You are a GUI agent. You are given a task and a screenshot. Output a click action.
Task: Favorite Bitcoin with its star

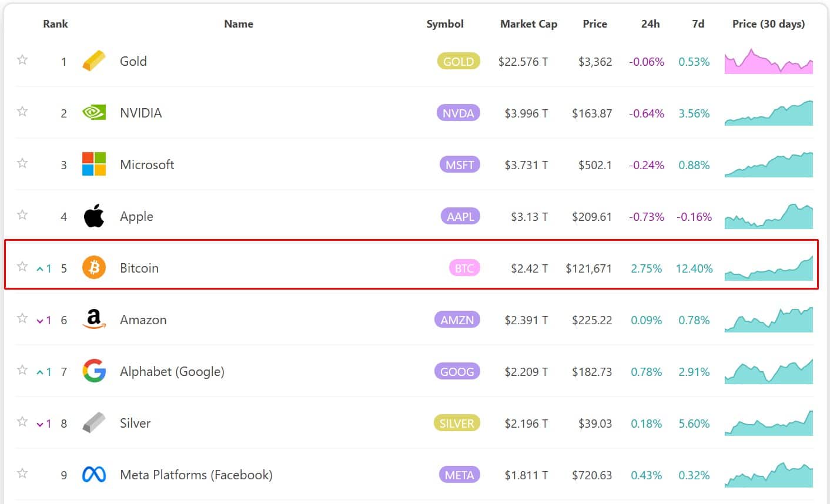(x=22, y=267)
